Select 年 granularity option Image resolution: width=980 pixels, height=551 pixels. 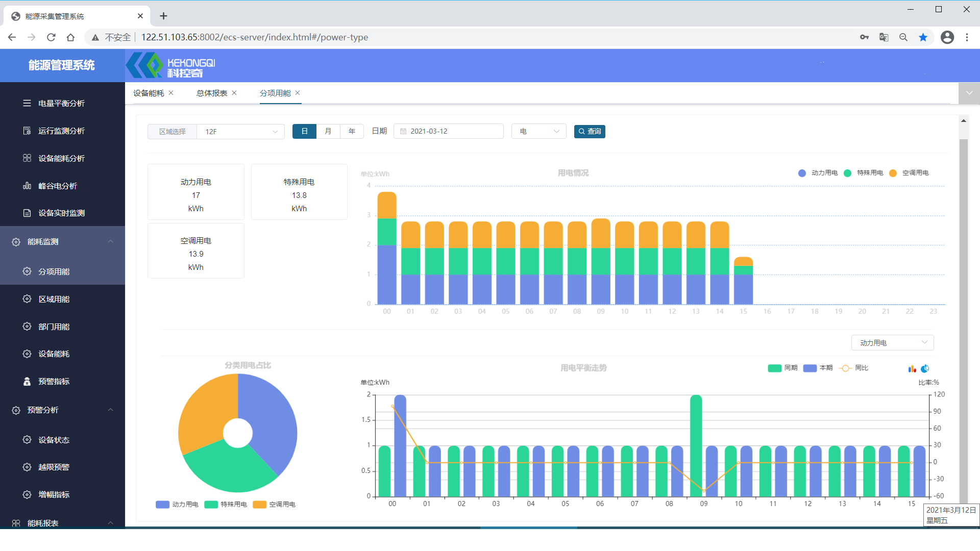coord(352,132)
